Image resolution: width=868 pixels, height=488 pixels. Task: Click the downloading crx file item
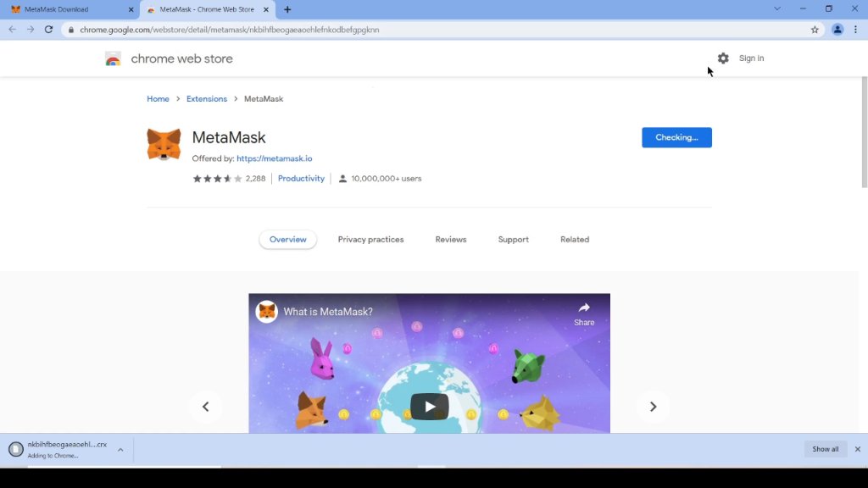pos(58,449)
